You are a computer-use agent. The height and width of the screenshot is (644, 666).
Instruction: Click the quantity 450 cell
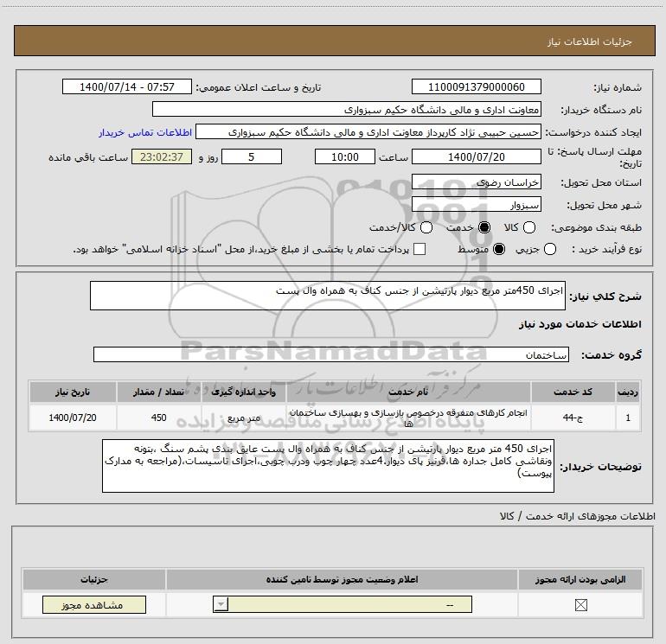(x=158, y=418)
